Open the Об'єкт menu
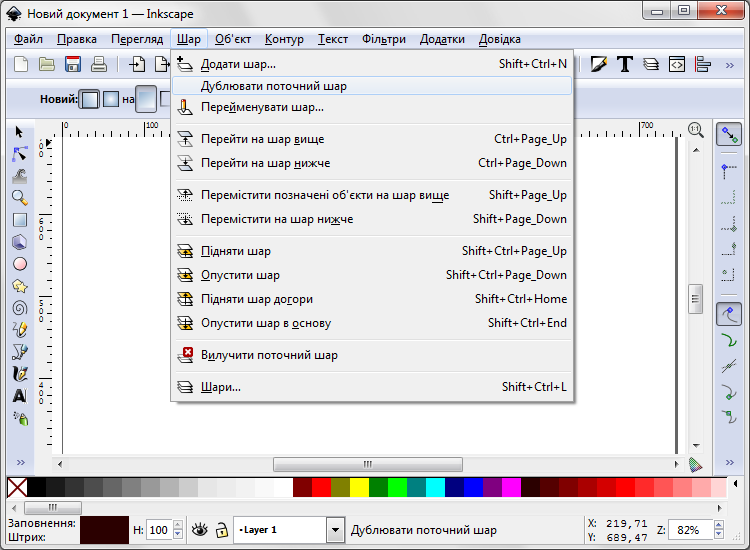The image size is (750, 550). (x=232, y=39)
